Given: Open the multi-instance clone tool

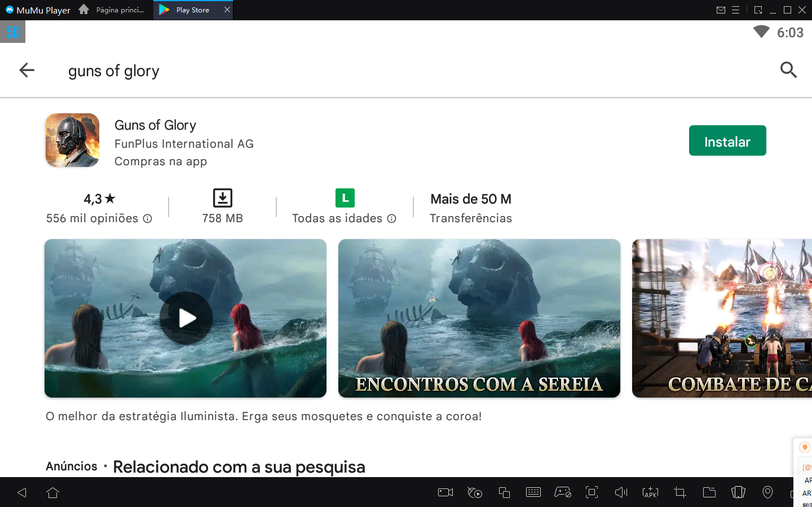Looking at the screenshot, I should click(x=504, y=492).
